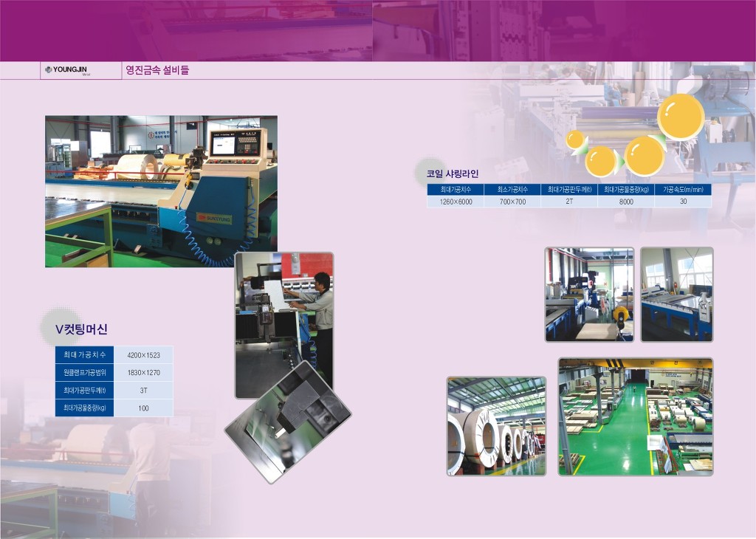The image size is (756, 539).
Task: Select the 'V컷팅머신' section title
Action: [x=81, y=329]
